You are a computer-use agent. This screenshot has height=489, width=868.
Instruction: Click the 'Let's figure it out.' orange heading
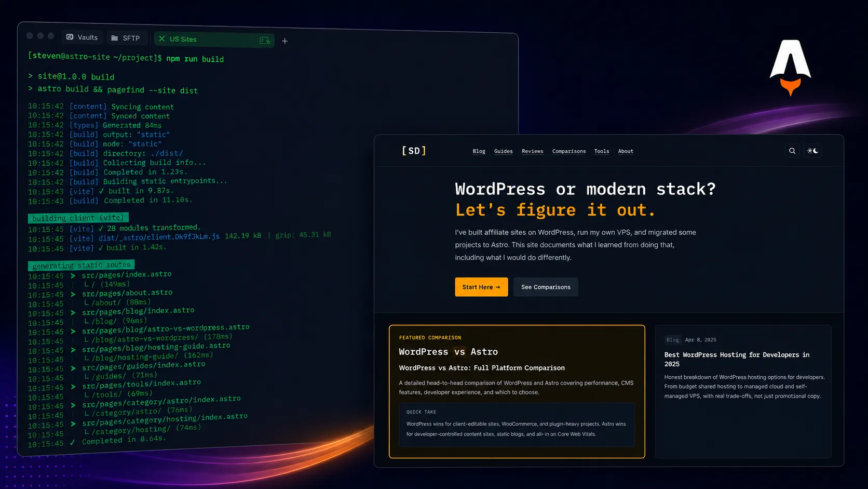[x=555, y=210]
